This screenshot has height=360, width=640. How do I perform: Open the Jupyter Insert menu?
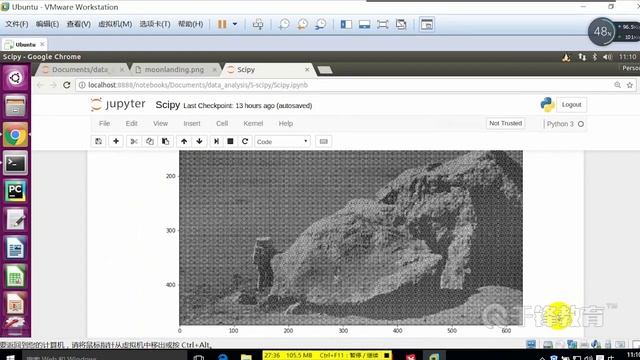pyautogui.click(x=192, y=123)
